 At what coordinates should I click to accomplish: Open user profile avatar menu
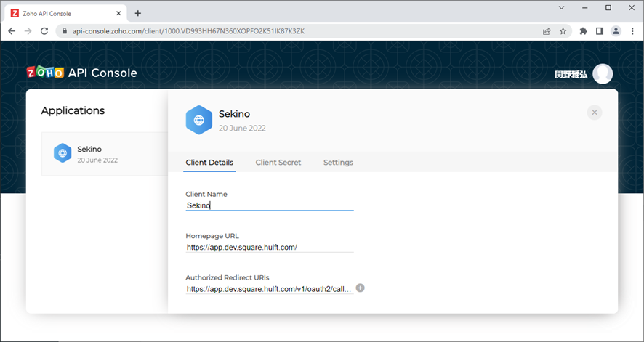click(603, 74)
